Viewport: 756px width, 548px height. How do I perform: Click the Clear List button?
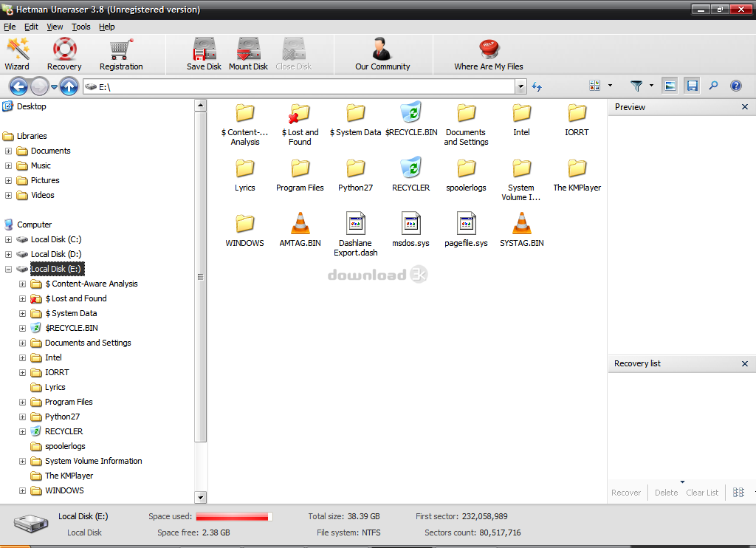click(702, 493)
